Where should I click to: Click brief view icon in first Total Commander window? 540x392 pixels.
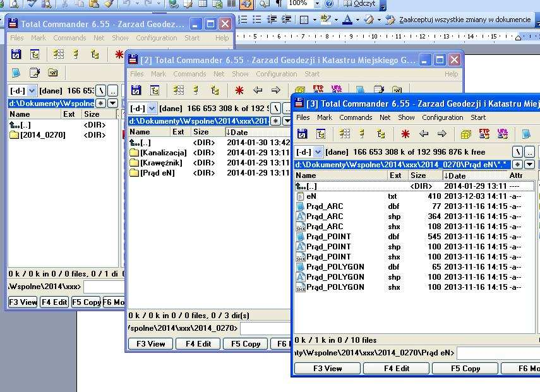(x=58, y=54)
